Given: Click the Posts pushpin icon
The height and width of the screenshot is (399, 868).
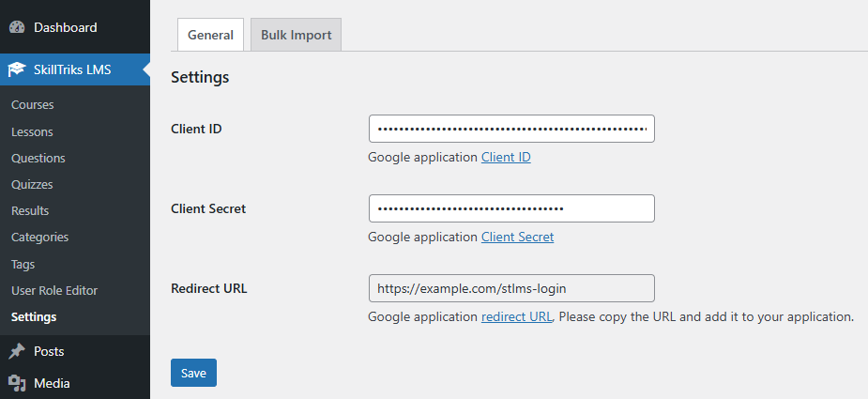Looking at the screenshot, I should 17,351.
